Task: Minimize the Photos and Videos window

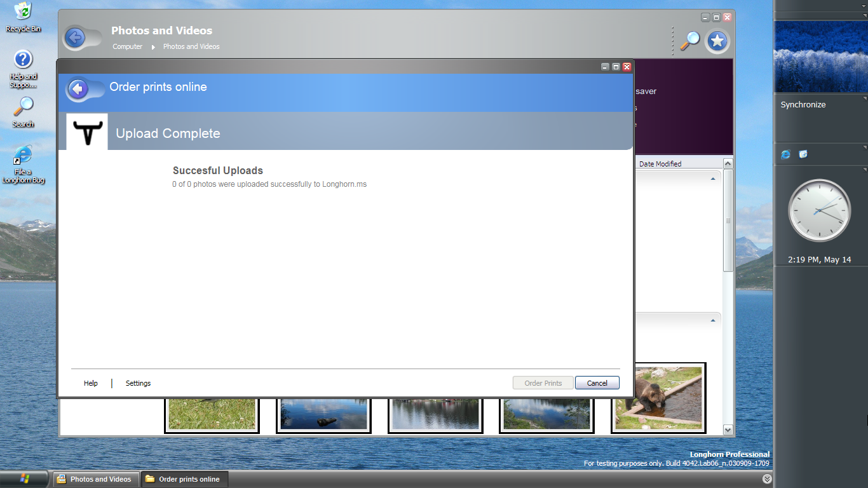Action: coord(705,17)
